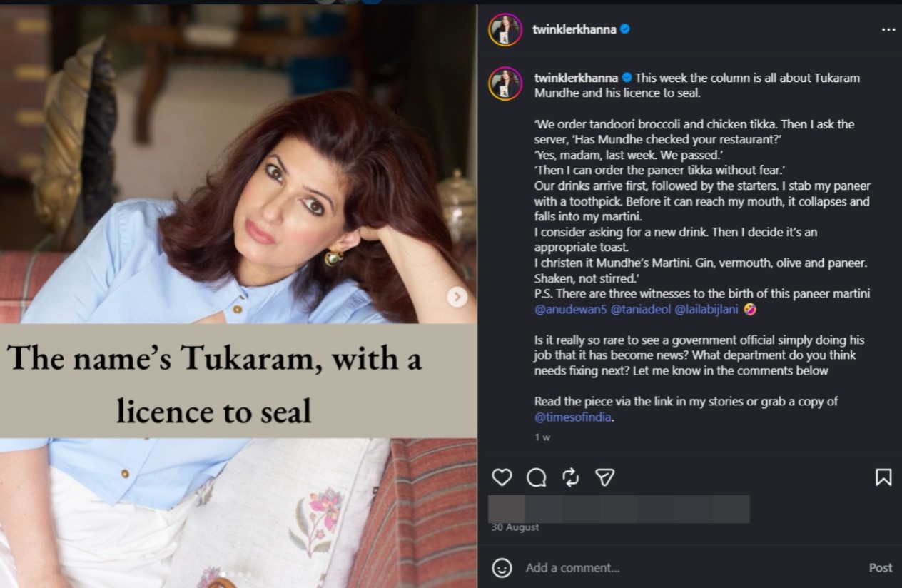
Task: Submit comment with Post button
Action: pyautogui.click(x=881, y=568)
